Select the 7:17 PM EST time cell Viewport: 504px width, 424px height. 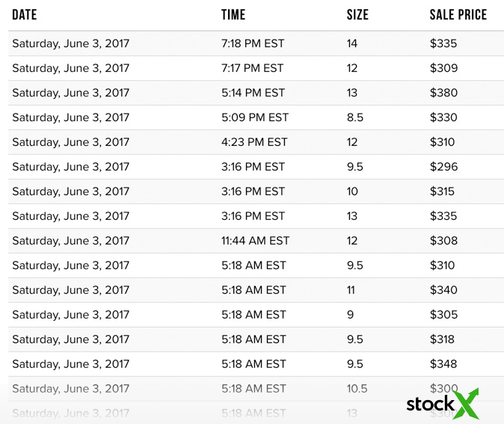[x=253, y=68]
